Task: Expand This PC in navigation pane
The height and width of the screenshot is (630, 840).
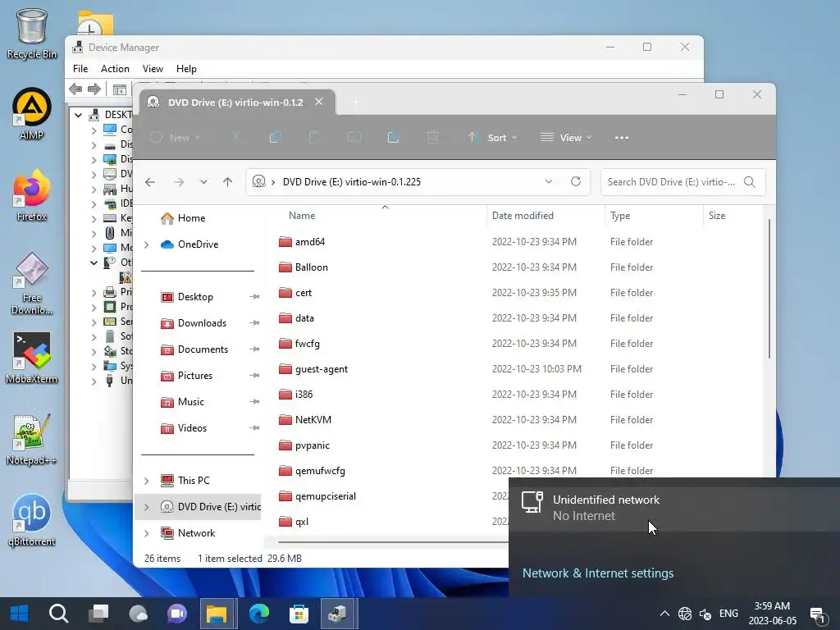Action: [x=146, y=481]
